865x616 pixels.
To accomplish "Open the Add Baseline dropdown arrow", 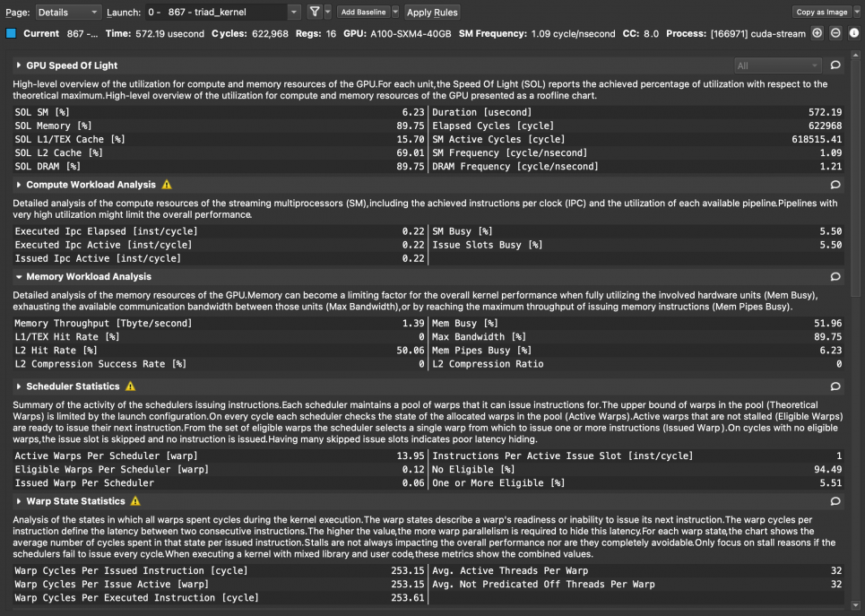I will coord(395,12).
